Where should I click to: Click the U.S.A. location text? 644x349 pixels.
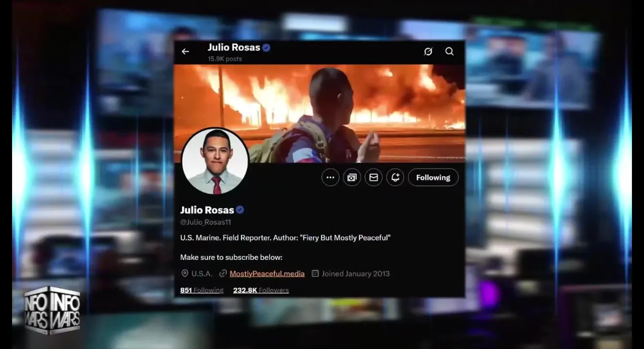pos(202,273)
